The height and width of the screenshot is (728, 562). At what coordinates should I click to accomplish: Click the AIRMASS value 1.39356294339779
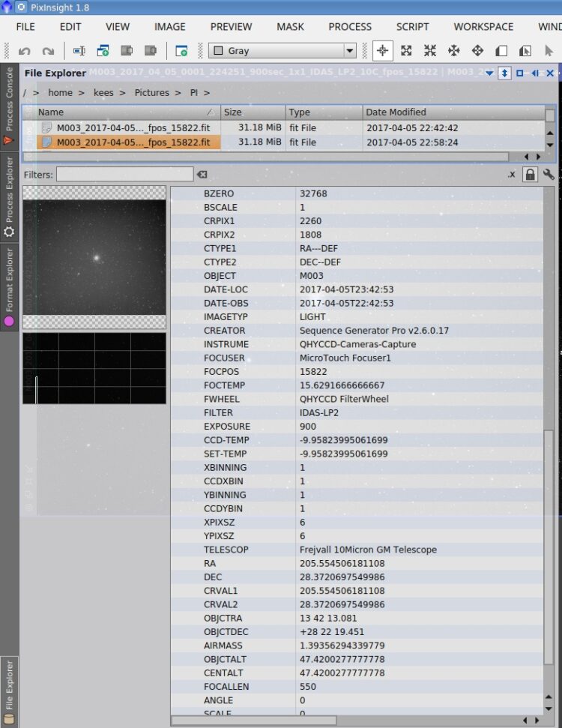(342, 646)
